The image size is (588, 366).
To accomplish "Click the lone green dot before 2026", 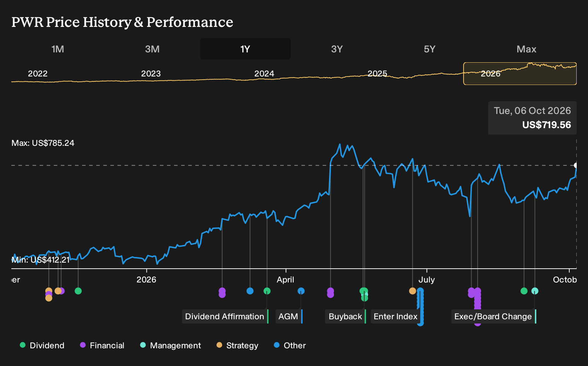I will pos(78,291).
